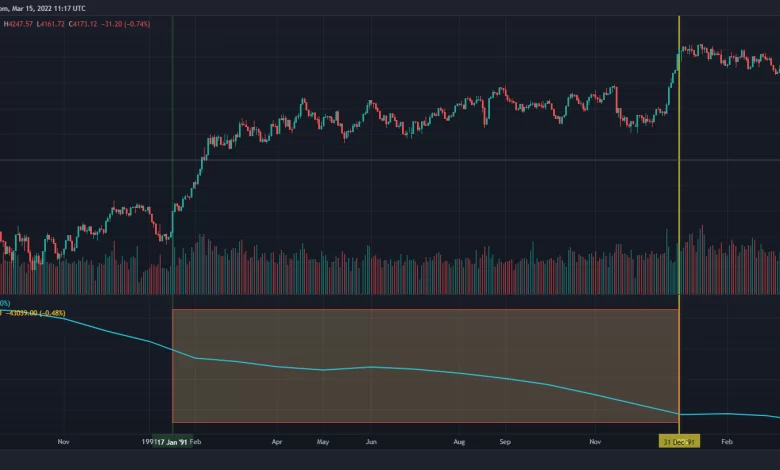Image resolution: width=780 pixels, height=470 pixels.
Task: Click the High value H4247.57
Action: (x=22, y=24)
